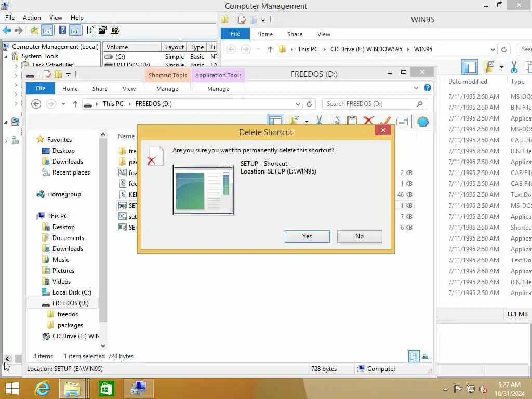Open Windows Store from taskbar
The height and width of the screenshot is (399, 532).
click(x=106, y=389)
